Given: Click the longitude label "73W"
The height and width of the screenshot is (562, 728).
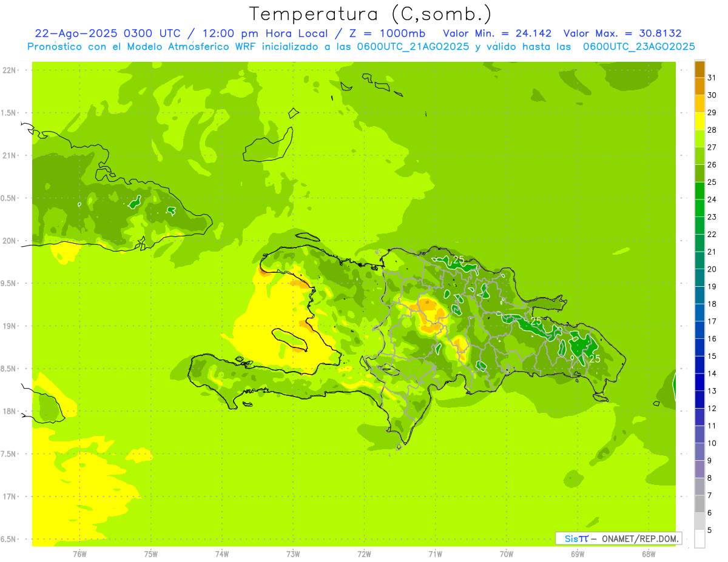Looking at the screenshot, I should 293,554.
